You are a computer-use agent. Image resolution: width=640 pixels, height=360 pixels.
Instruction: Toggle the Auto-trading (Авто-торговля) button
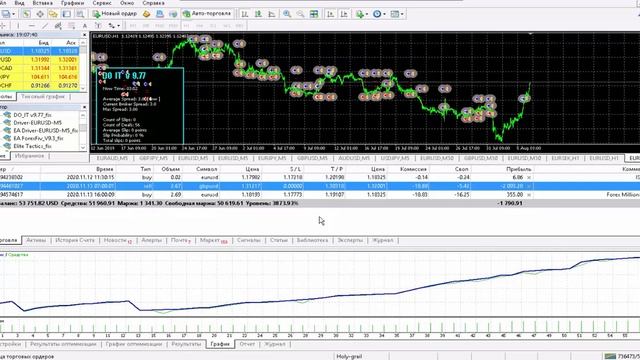pyautogui.click(x=207, y=14)
